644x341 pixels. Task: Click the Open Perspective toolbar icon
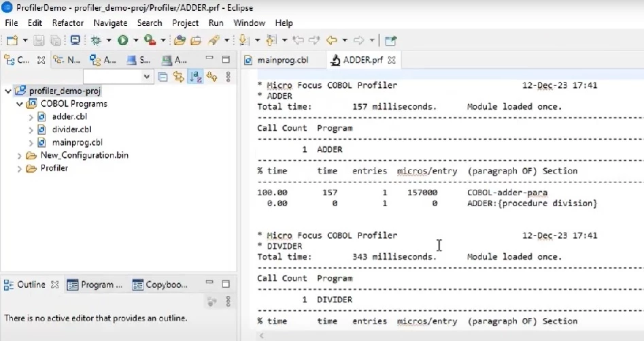click(390, 40)
